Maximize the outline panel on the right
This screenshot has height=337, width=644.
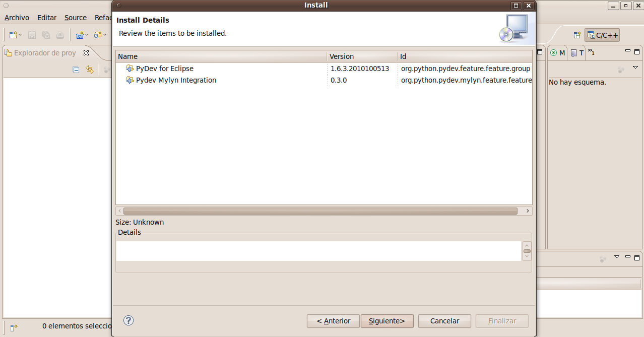point(637,51)
